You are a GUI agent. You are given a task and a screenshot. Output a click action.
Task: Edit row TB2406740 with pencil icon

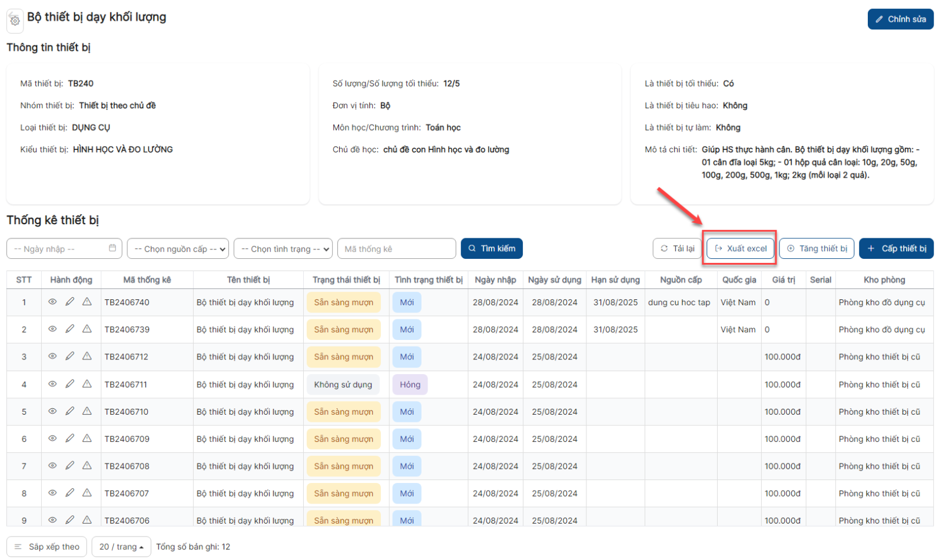(x=69, y=302)
